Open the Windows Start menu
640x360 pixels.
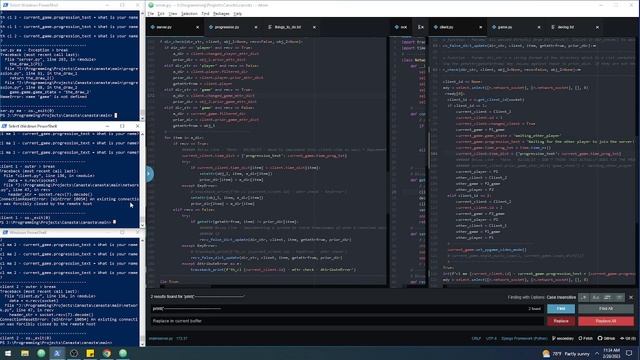[x=8, y=353]
